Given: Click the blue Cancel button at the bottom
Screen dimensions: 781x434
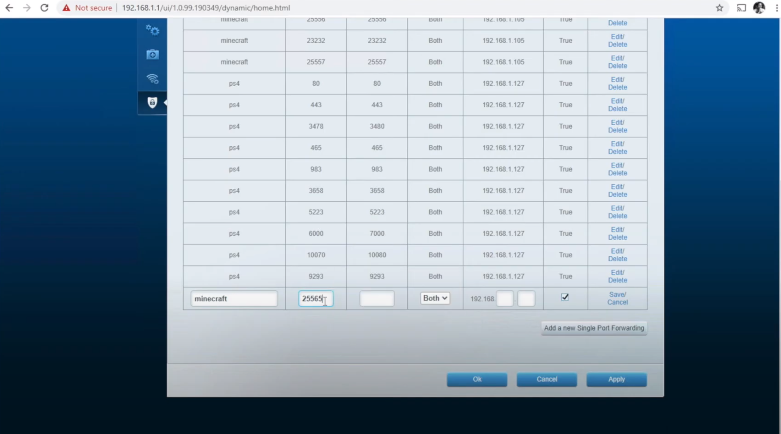Looking at the screenshot, I should [x=546, y=379].
